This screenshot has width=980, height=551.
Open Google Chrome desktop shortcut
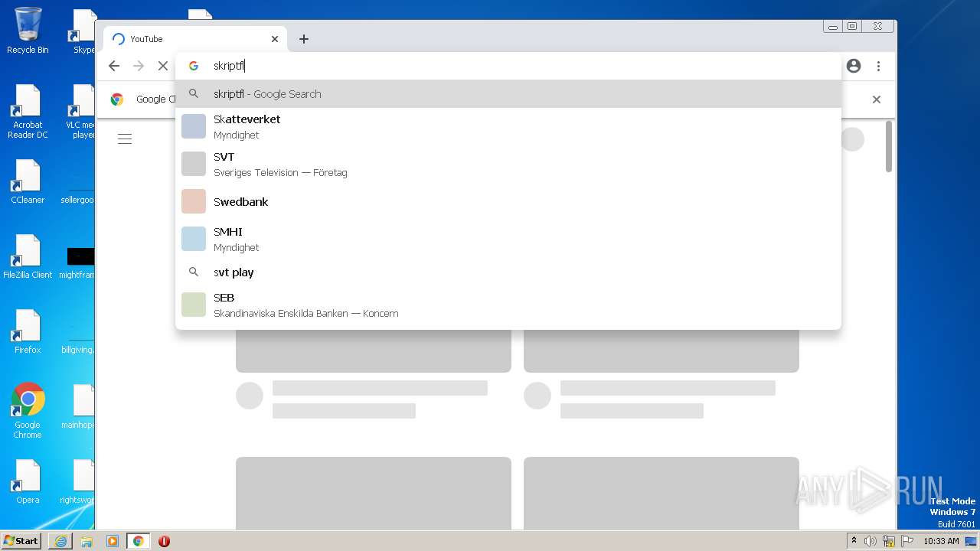[x=28, y=411]
